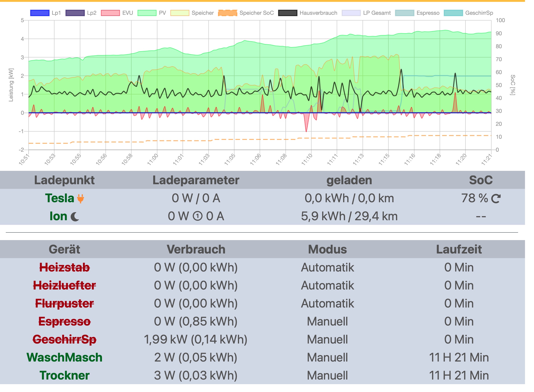
Task: Click the Ion charge point name
Action: (x=58, y=216)
